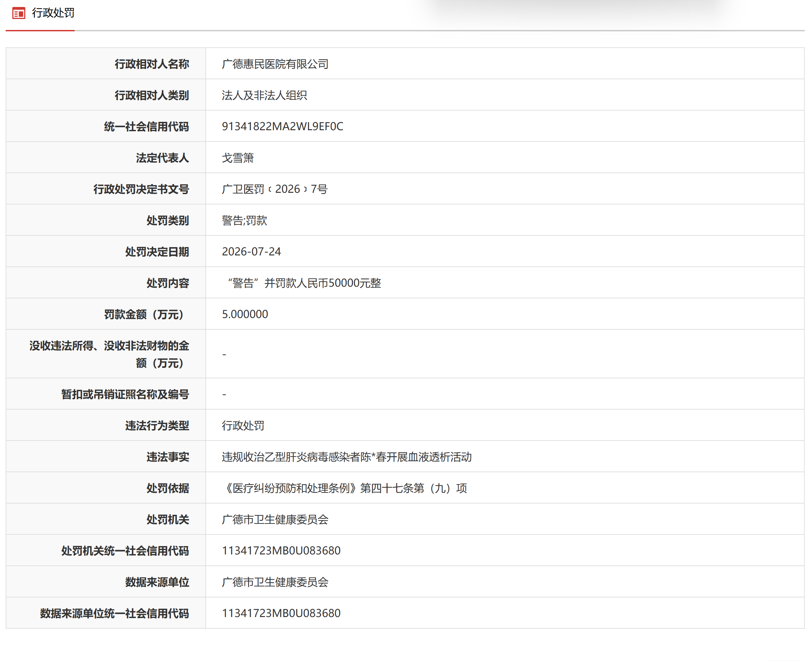Click the label 数据来源单位
812x661 pixels.
coord(157,582)
